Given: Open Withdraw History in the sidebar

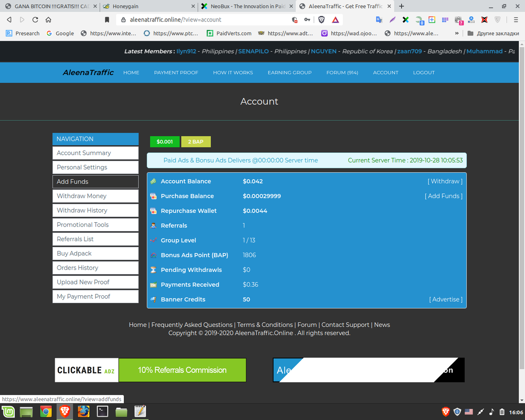Looking at the screenshot, I should (95, 210).
